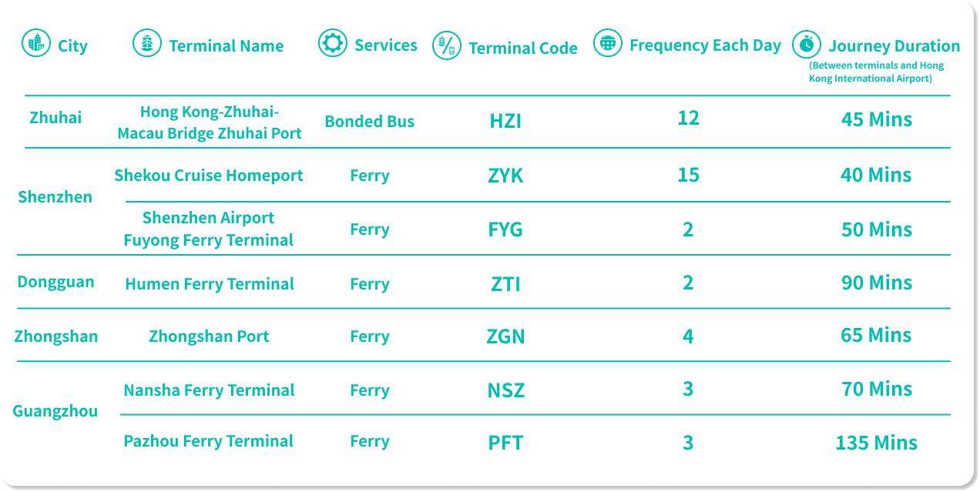Open Shekou Cruise Homeport terminal
The height and width of the screenshot is (492, 980).
tap(209, 176)
